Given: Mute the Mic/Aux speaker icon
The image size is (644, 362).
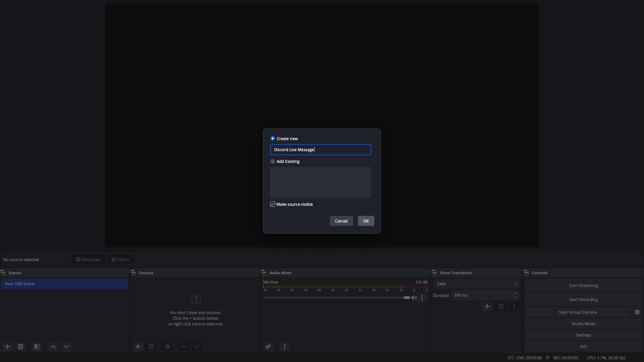Looking at the screenshot, I should pyautogui.click(x=414, y=298).
